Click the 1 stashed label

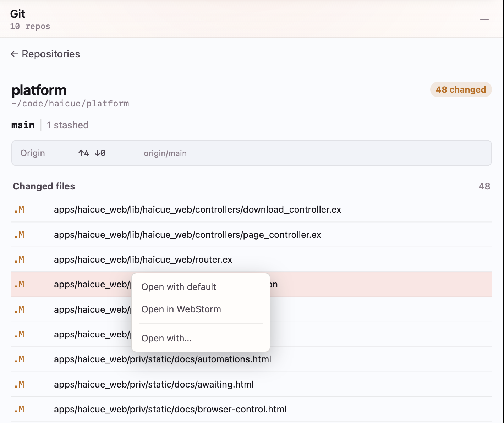[68, 125]
